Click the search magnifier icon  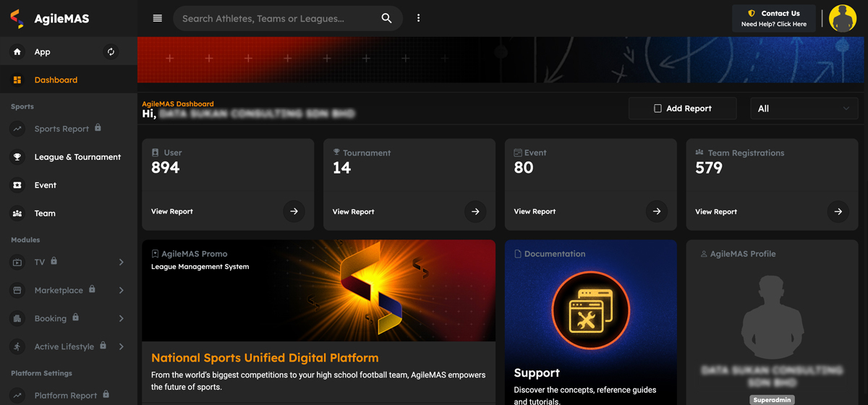tap(386, 19)
